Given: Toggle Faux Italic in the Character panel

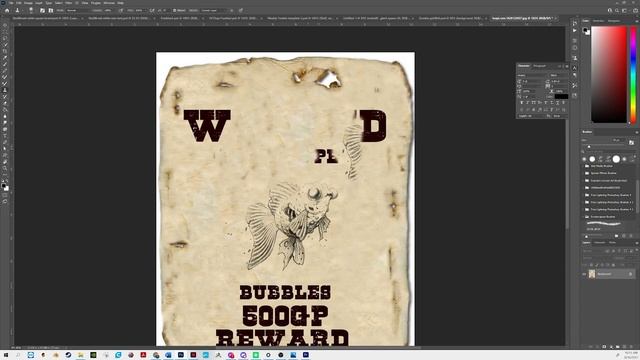Looking at the screenshot, I should (x=528, y=102).
